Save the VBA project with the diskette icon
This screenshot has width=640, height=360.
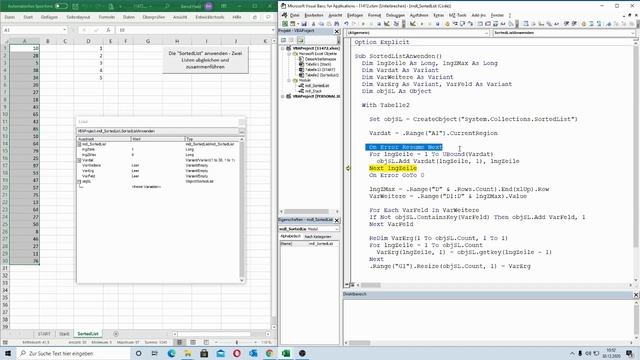[x=304, y=24]
